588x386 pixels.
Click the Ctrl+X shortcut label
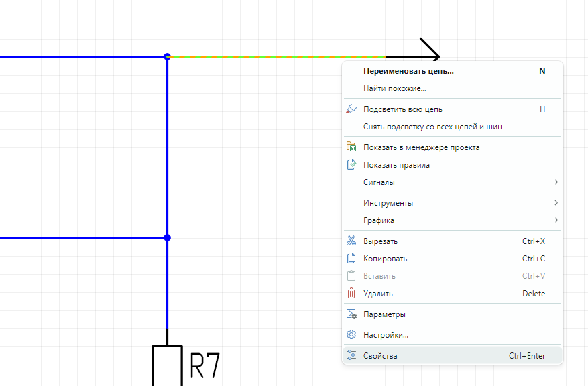(534, 241)
